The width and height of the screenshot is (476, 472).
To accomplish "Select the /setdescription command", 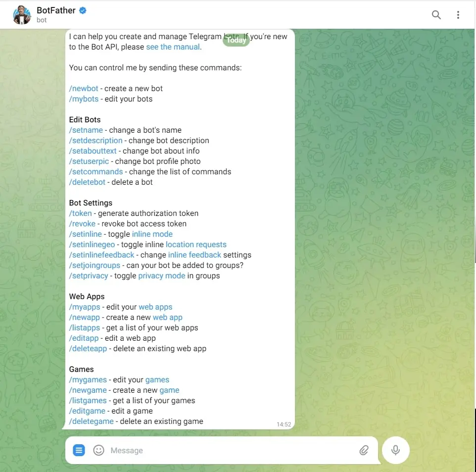I will coord(95,141).
